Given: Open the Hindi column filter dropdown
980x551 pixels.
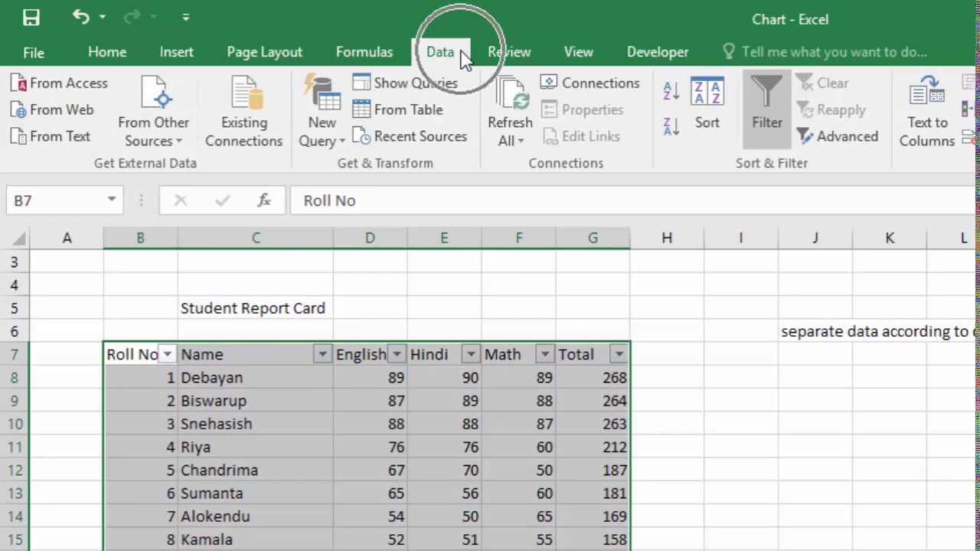Looking at the screenshot, I should point(471,354).
